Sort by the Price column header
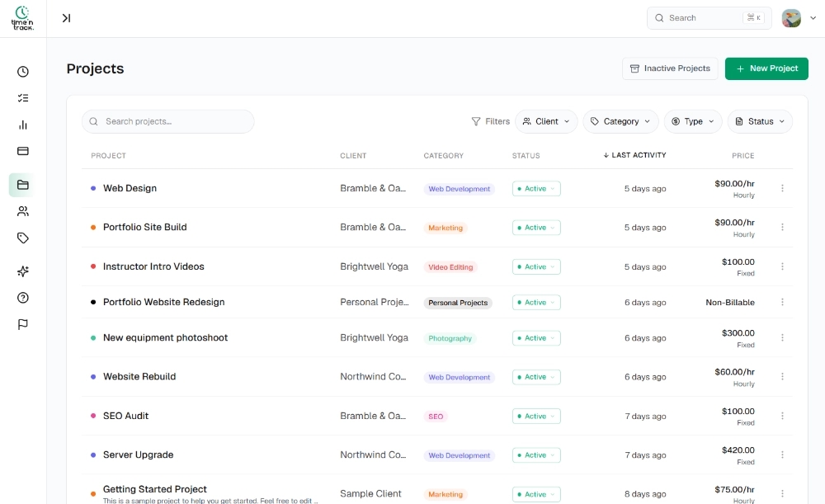The width and height of the screenshot is (825, 504). pyautogui.click(x=743, y=156)
